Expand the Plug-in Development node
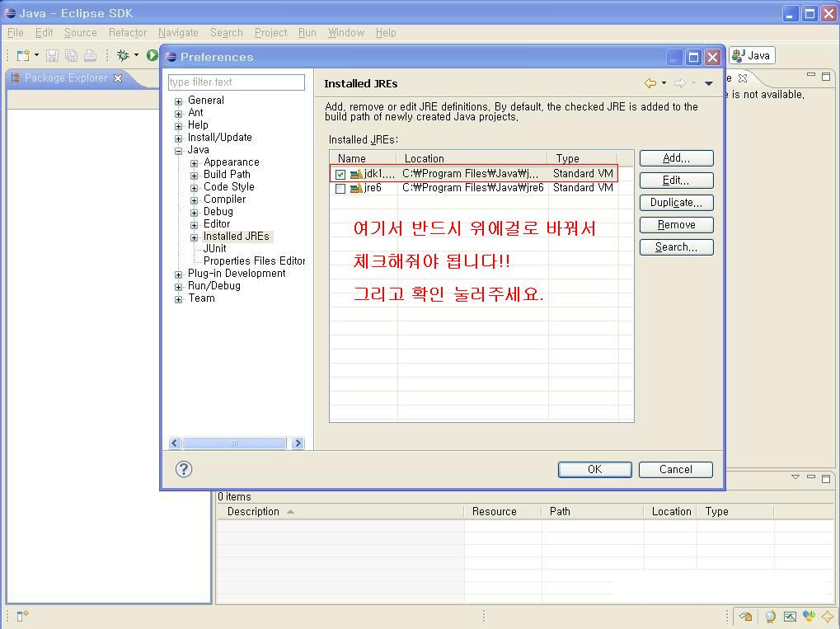840x629 pixels. (x=178, y=275)
